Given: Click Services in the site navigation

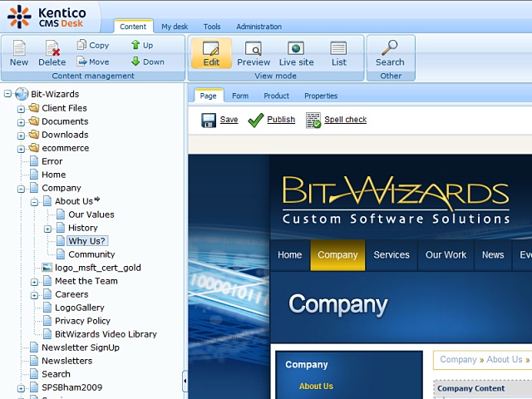Looking at the screenshot, I should (x=392, y=255).
